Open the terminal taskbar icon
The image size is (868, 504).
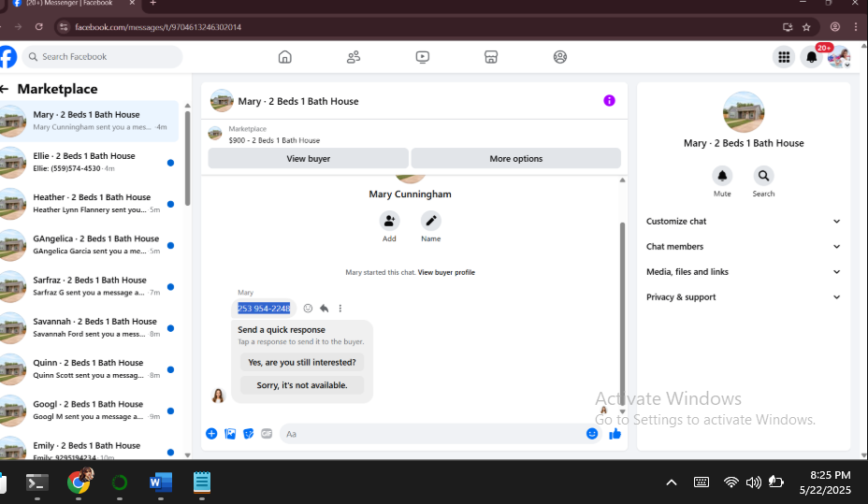coord(37,483)
